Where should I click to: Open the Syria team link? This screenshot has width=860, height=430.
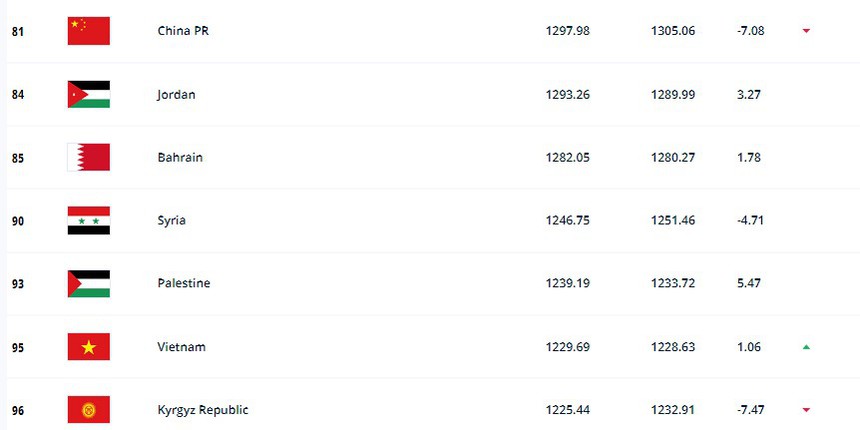point(171,220)
